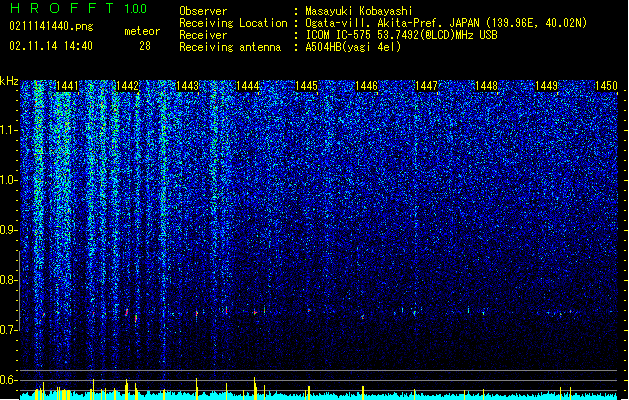The width and height of the screenshot is (629, 400).
Task: Click location text Ogata-vill. Akita-Pref. JAPAN
Action: tap(394, 23)
